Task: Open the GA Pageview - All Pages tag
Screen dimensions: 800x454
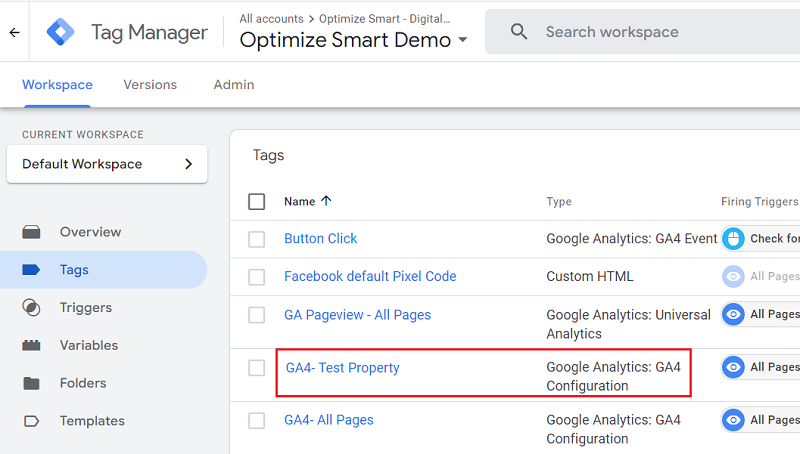Action: (357, 315)
